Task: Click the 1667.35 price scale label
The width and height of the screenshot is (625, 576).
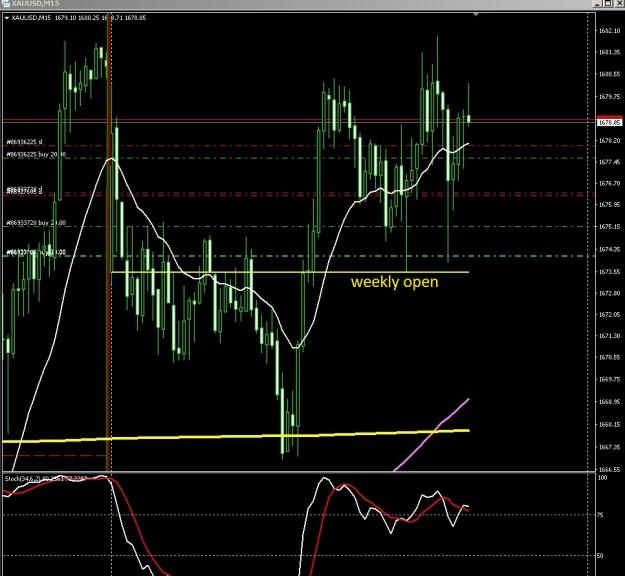Action: [x=609, y=447]
